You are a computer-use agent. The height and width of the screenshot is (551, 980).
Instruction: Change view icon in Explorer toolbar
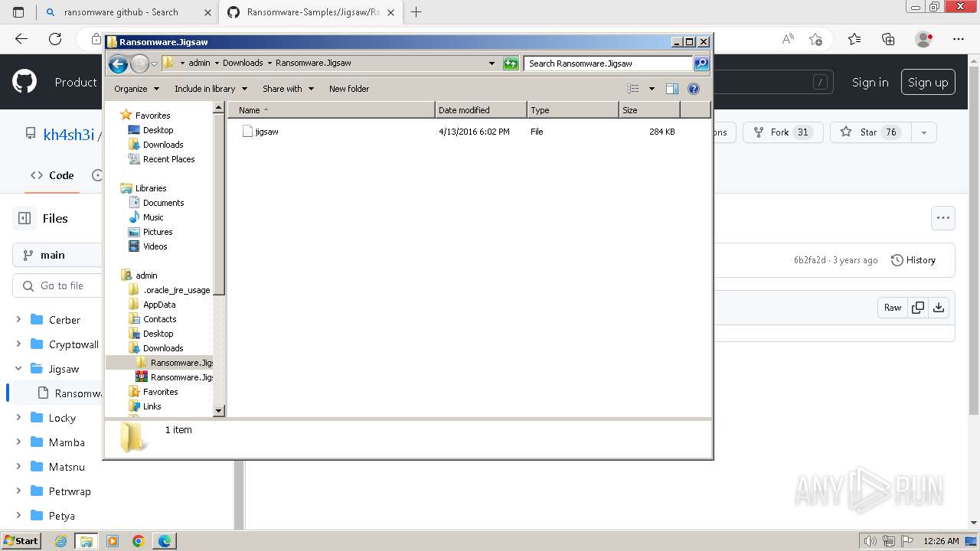click(633, 89)
